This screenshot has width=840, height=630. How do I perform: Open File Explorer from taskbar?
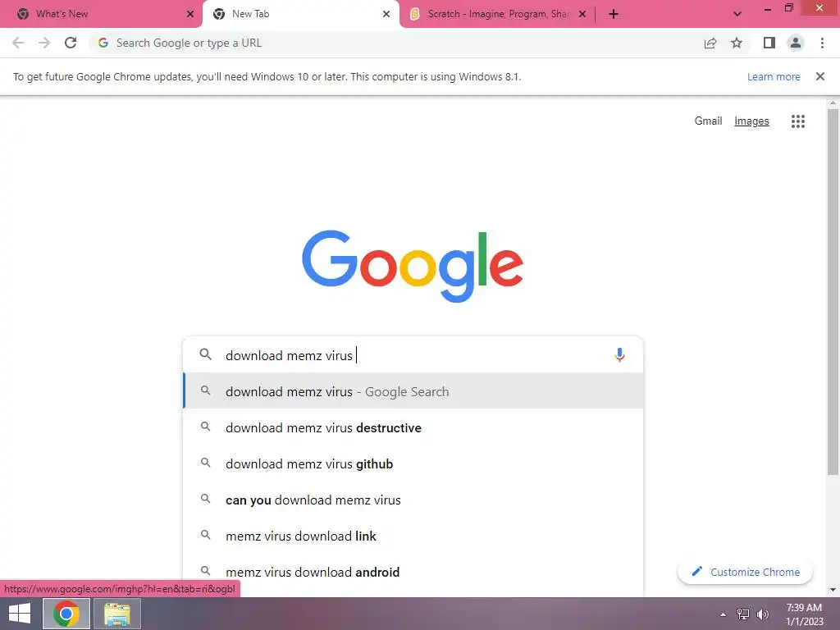(x=117, y=614)
